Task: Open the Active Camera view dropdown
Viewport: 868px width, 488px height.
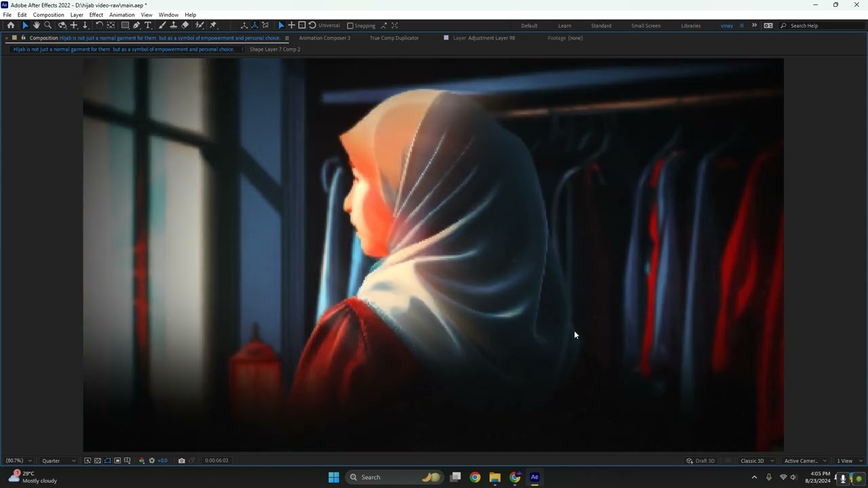Action: click(x=806, y=461)
